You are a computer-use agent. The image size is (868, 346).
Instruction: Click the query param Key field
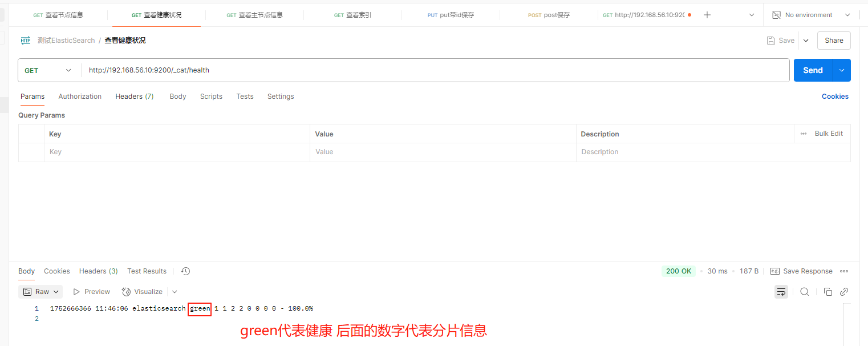pyautogui.click(x=177, y=152)
